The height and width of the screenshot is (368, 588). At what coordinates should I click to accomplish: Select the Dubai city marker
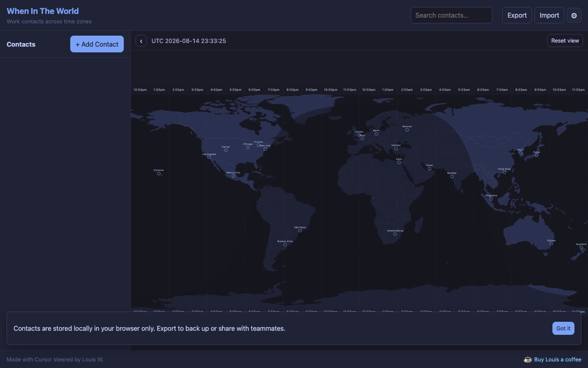[429, 168]
